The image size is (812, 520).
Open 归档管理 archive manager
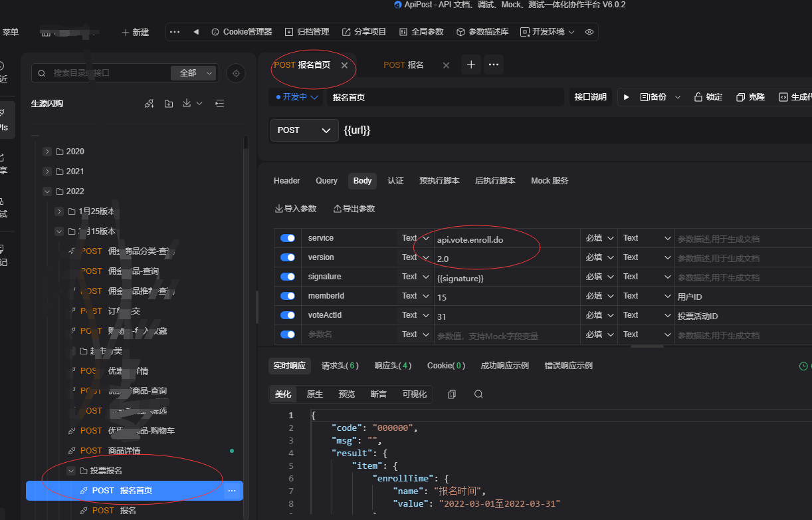click(307, 32)
